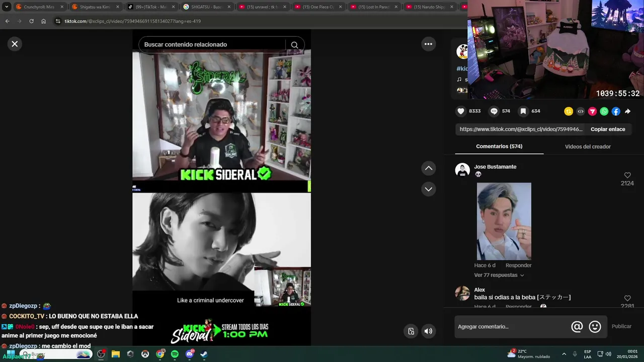Open image in Jose Bustamante's comment
The width and height of the screenshot is (644, 362).
coord(504,221)
